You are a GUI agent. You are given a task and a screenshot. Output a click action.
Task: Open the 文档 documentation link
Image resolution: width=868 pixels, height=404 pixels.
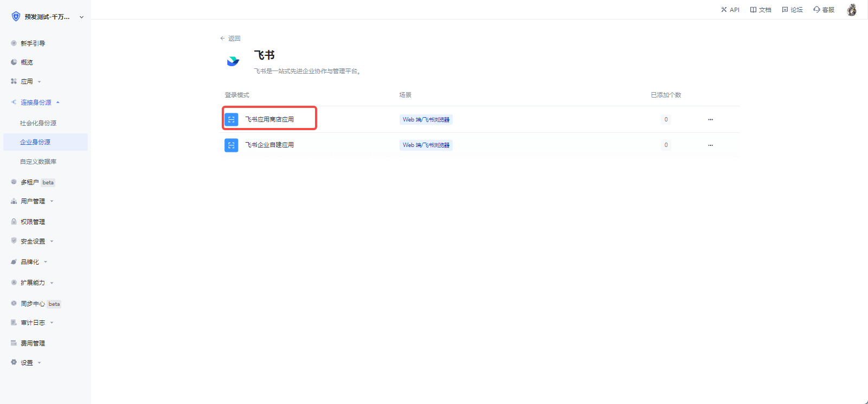[x=761, y=10]
